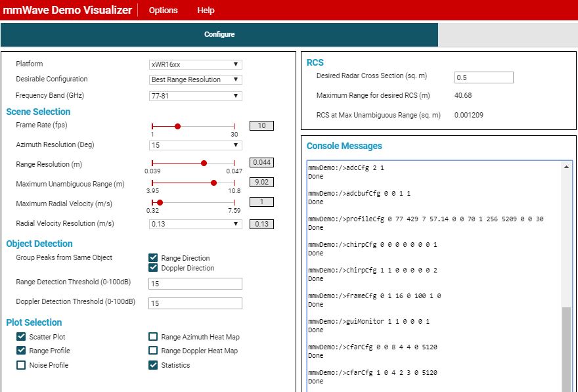Open the Frequency Band dropdown
The image size is (578, 392).
[x=195, y=96]
